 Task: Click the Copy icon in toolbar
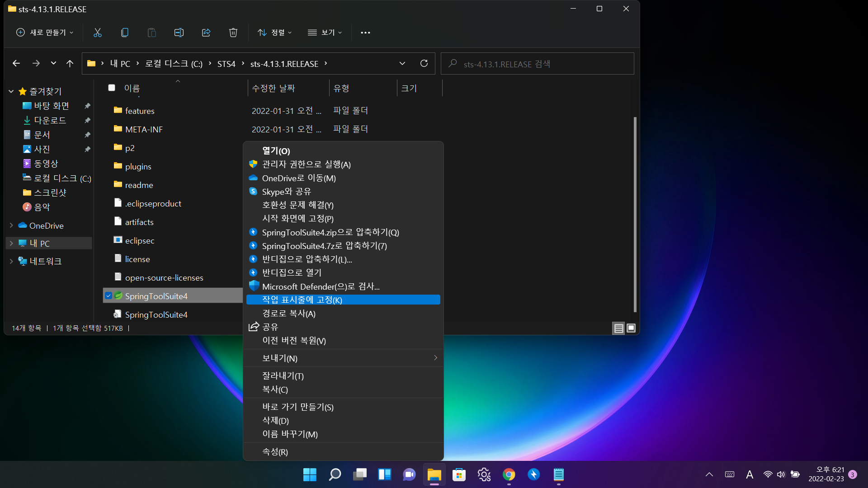coord(125,33)
